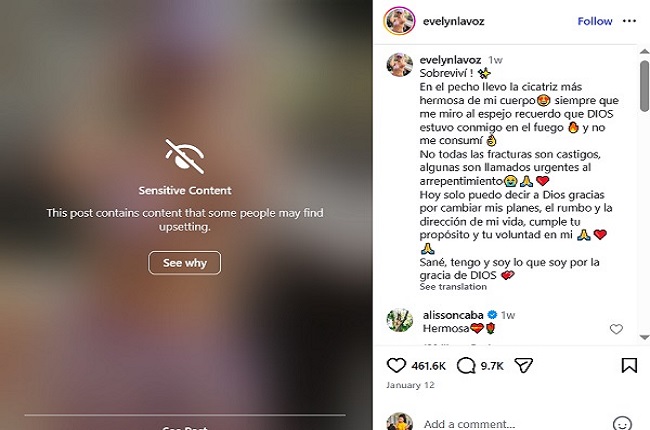Screen dimensions: 650x430
Task: Click the comments scrollbar down arrow
Action: coord(644,338)
